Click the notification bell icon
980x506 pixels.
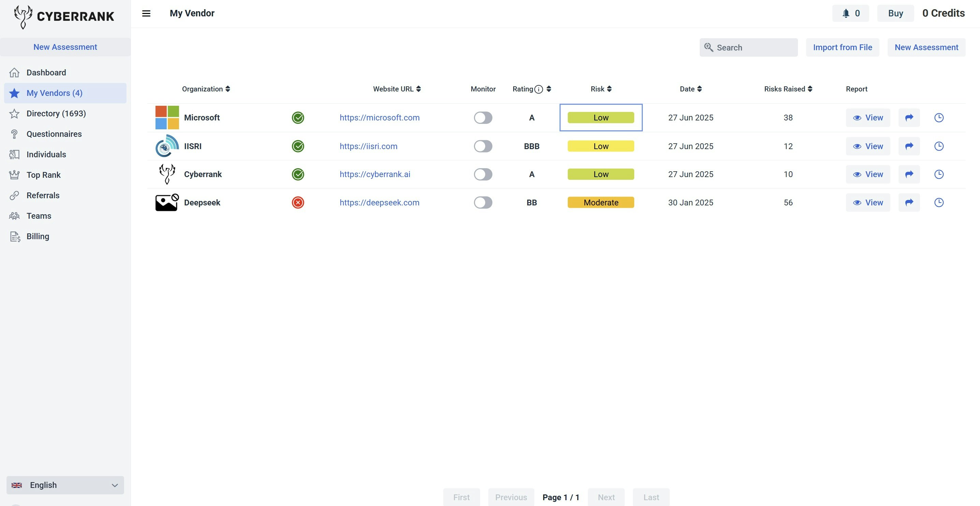pos(845,13)
